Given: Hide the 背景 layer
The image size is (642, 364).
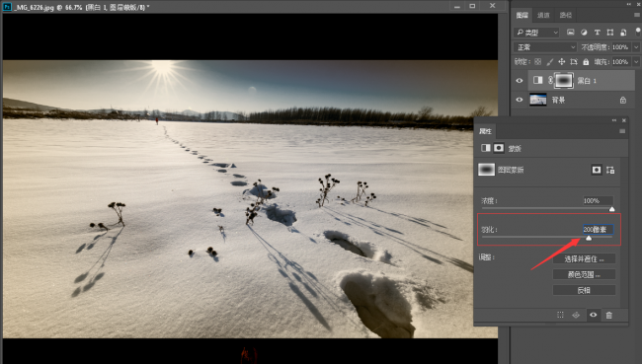Looking at the screenshot, I should [x=520, y=100].
